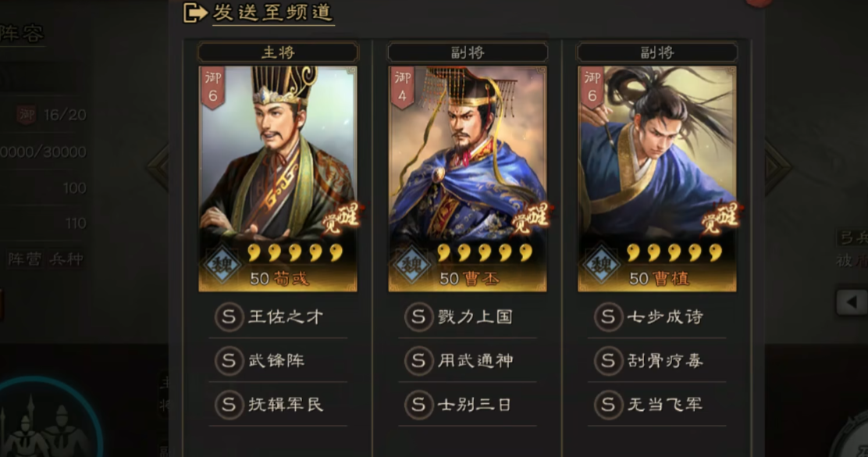Click the S-rank icon beside 王佐之才

click(x=229, y=317)
